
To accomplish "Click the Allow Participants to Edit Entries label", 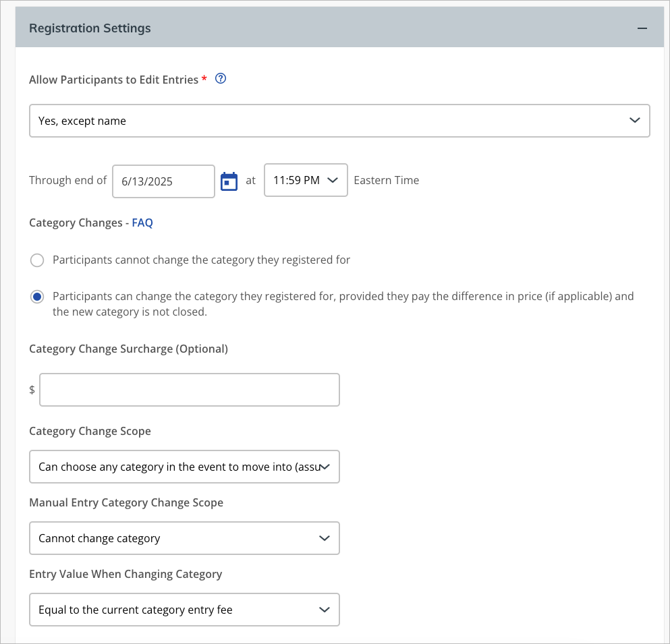I will point(113,80).
